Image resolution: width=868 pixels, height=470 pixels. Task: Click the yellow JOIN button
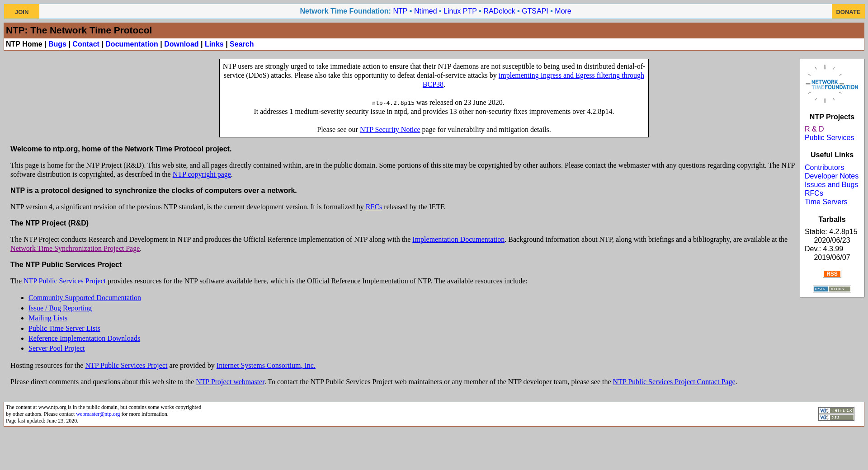coord(22,12)
